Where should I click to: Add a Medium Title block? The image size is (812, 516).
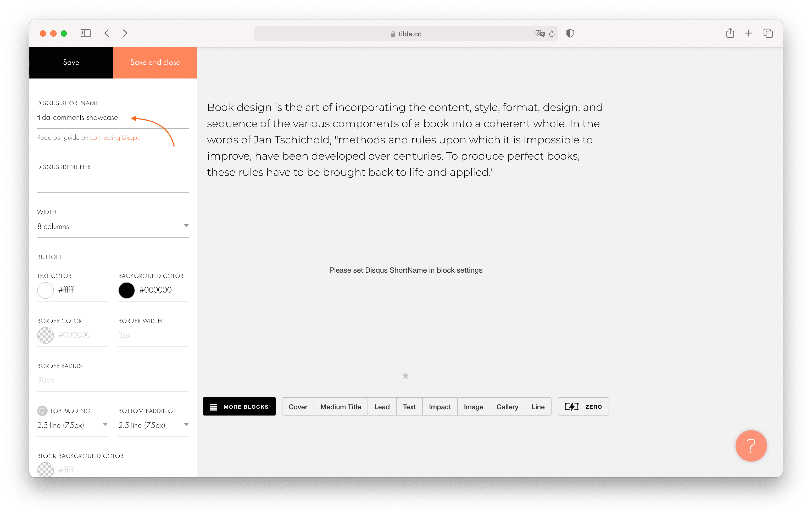coord(341,406)
